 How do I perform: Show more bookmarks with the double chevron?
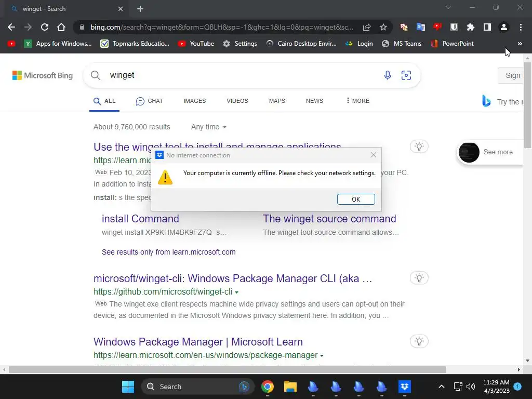(520, 44)
